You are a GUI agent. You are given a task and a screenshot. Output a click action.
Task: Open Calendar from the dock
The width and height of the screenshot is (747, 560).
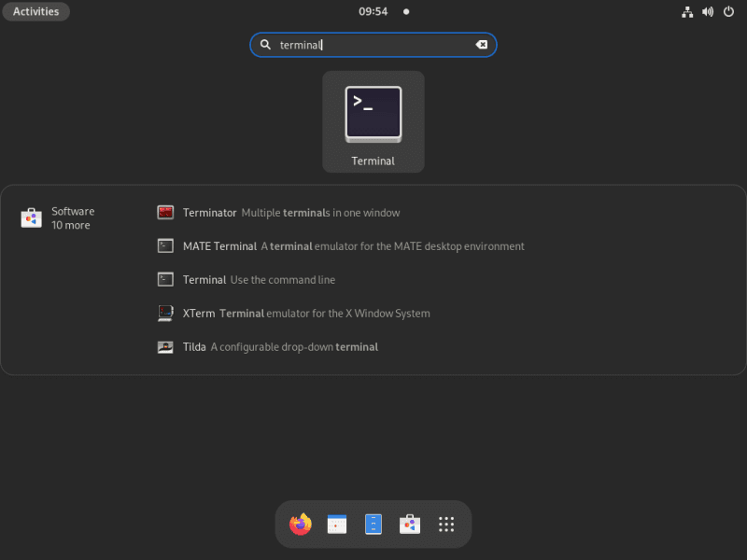click(337, 525)
